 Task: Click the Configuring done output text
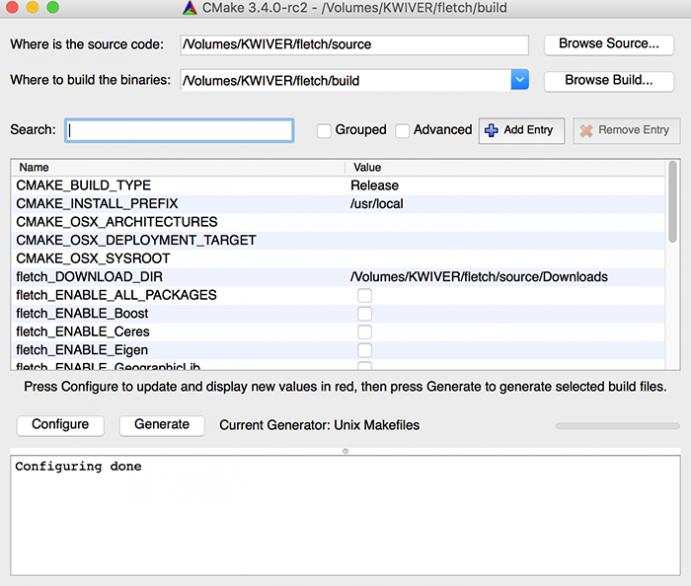(x=78, y=466)
